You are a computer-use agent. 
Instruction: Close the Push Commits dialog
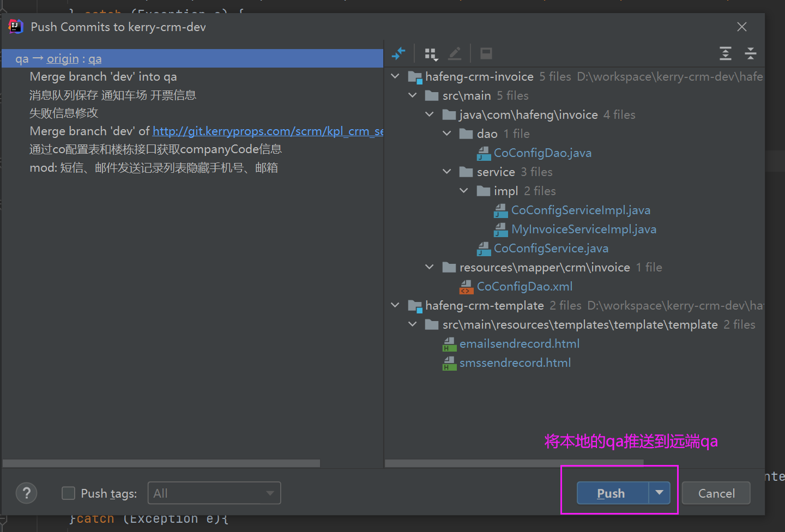(741, 27)
